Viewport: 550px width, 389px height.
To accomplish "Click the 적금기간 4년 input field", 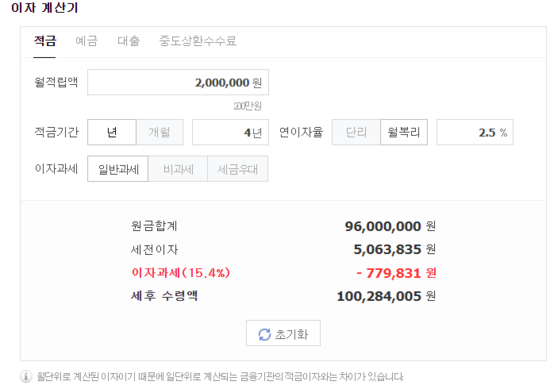I will click(230, 132).
